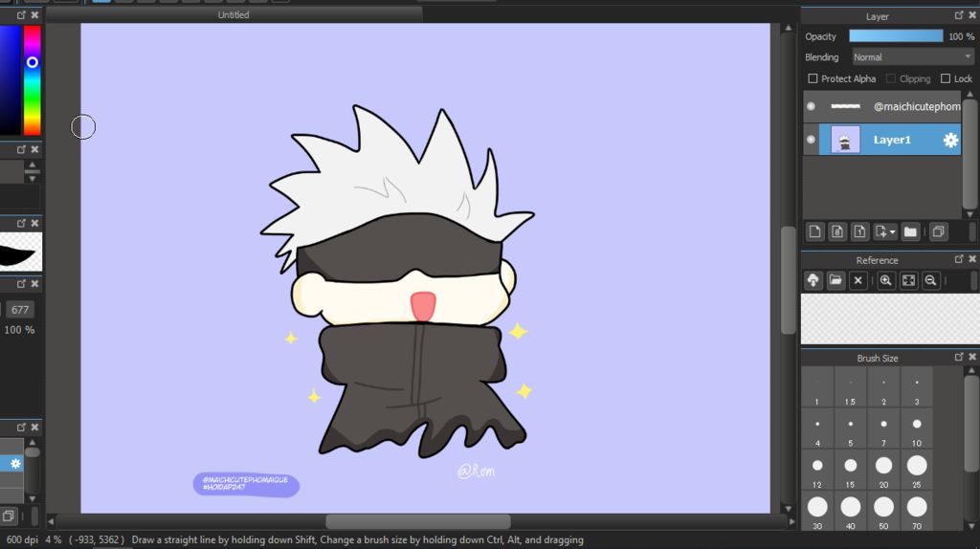Screen dimensions: 980x549
Task: Hide the @maichicutephom layer
Action: (x=811, y=106)
